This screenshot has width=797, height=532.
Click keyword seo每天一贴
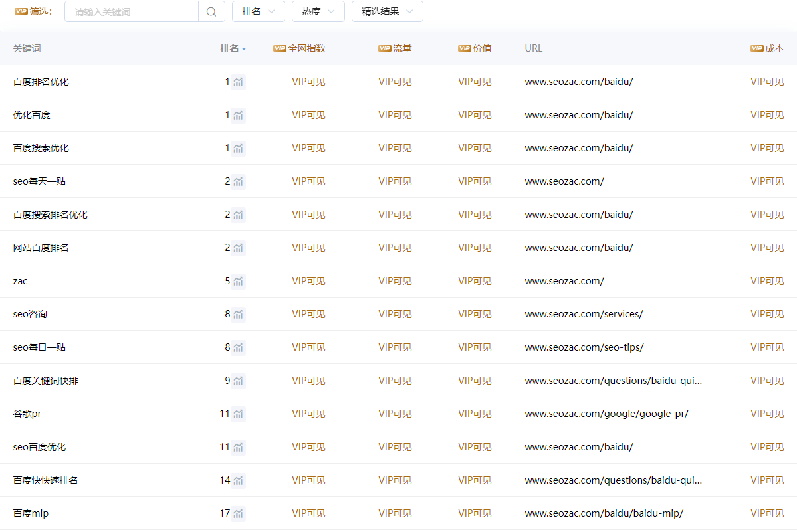coord(39,181)
